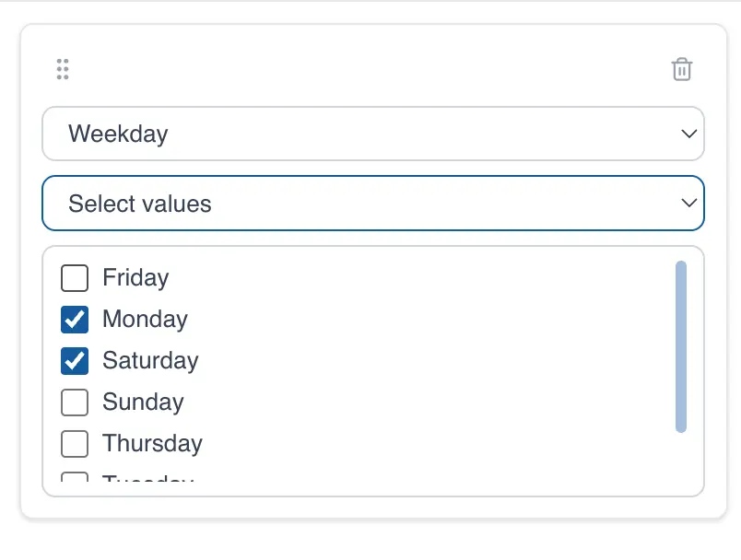Click the Sunday label
741x560 pixels.
point(142,402)
